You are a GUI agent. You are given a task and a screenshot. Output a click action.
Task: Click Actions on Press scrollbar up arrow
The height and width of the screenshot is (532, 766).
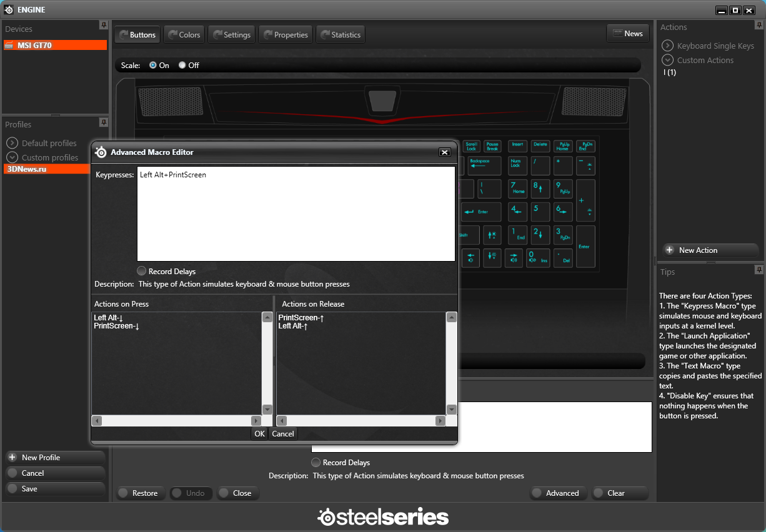pyautogui.click(x=267, y=317)
